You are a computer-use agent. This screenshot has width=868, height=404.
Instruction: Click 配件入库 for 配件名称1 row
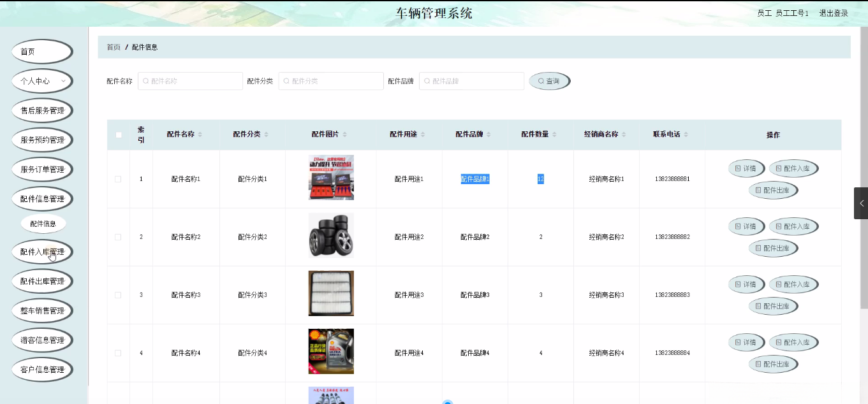coord(793,168)
